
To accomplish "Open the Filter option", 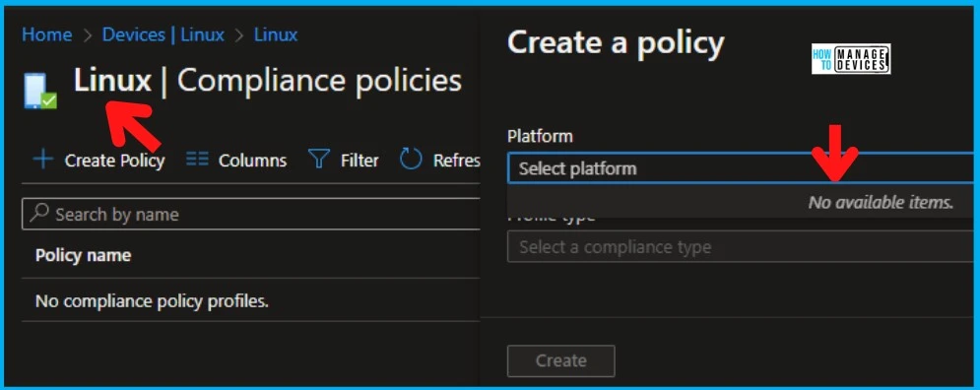I will (x=359, y=161).
